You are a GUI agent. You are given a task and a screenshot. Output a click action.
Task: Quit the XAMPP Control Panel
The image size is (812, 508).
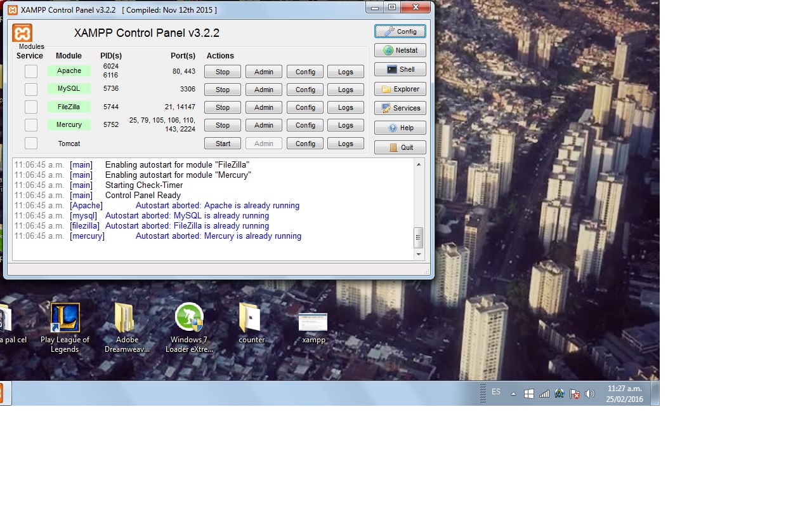(x=400, y=147)
